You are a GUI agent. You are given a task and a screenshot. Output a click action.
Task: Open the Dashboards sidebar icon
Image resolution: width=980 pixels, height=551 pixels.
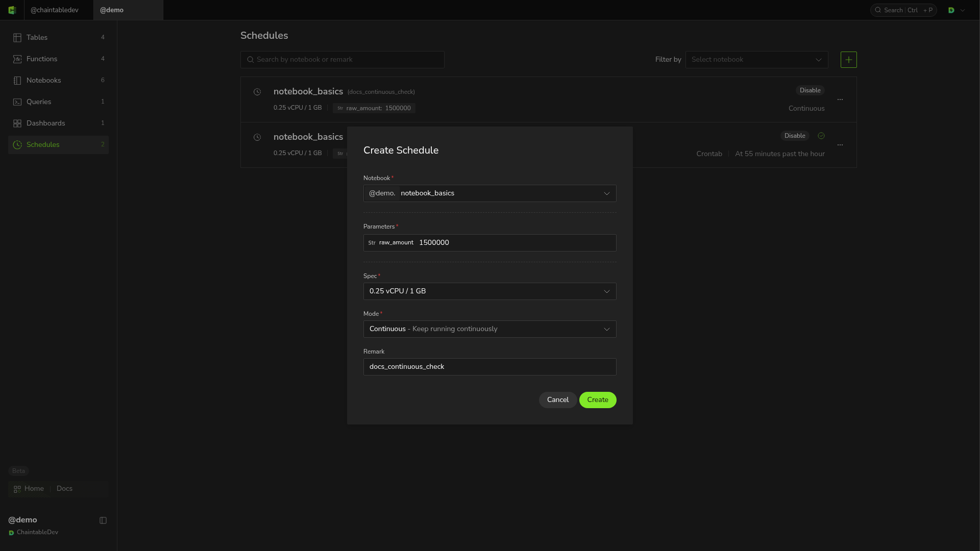click(17, 123)
